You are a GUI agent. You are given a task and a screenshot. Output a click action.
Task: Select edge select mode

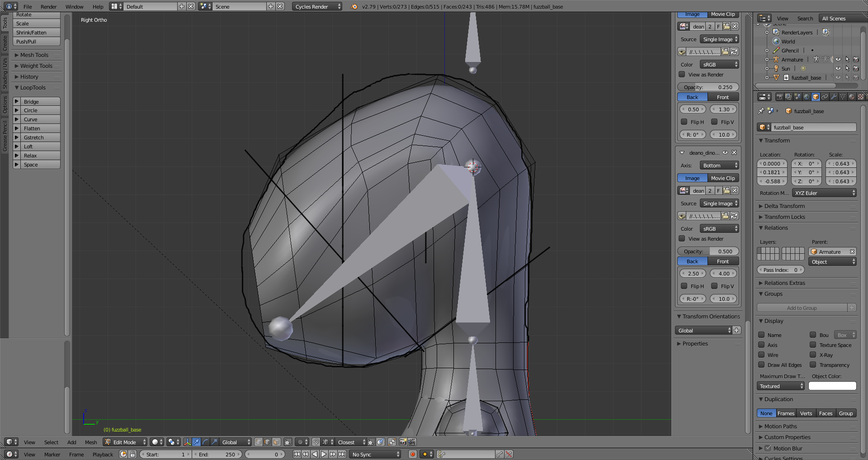point(267,442)
